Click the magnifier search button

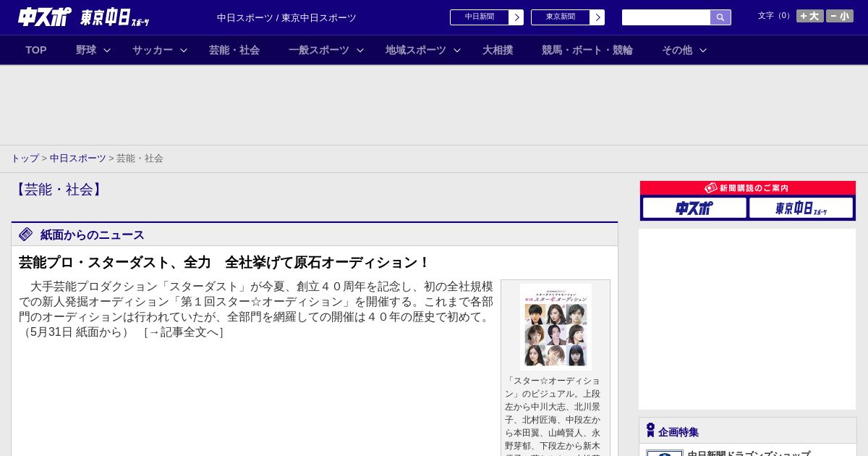720,17
